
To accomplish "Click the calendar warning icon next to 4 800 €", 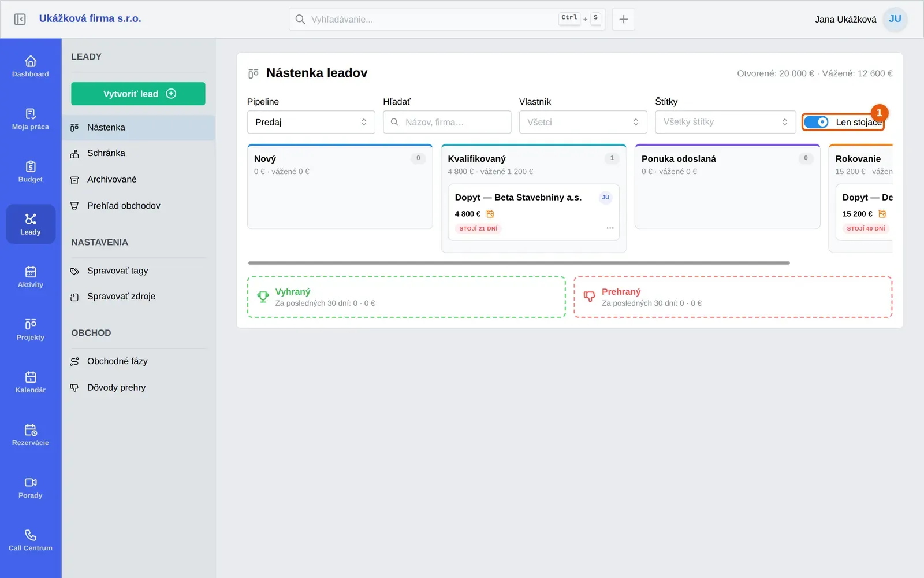I will [490, 214].
